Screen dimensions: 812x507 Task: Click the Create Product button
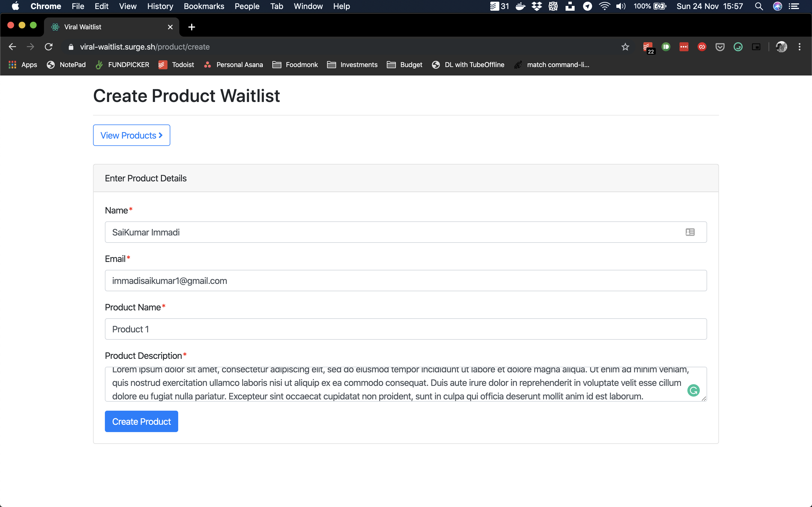[141, 421]
